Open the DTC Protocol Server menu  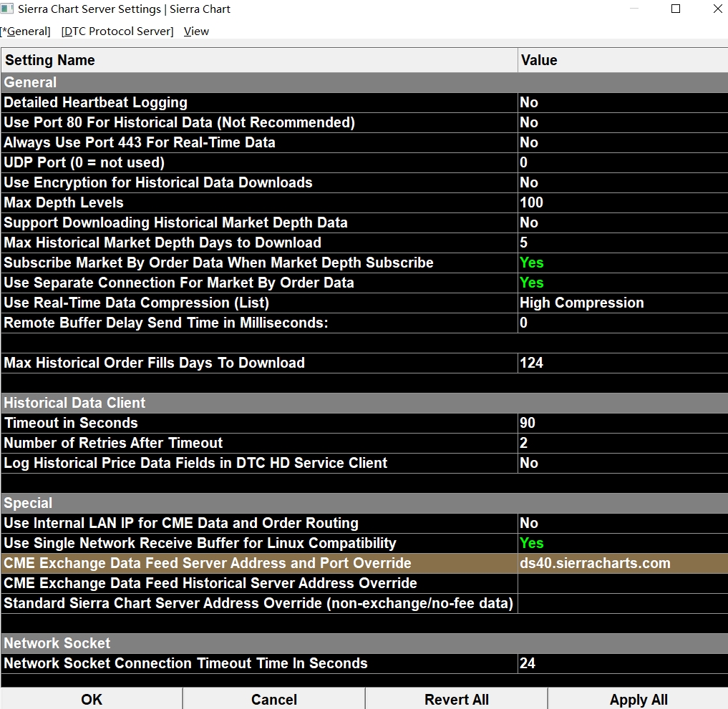click(117, 31)
